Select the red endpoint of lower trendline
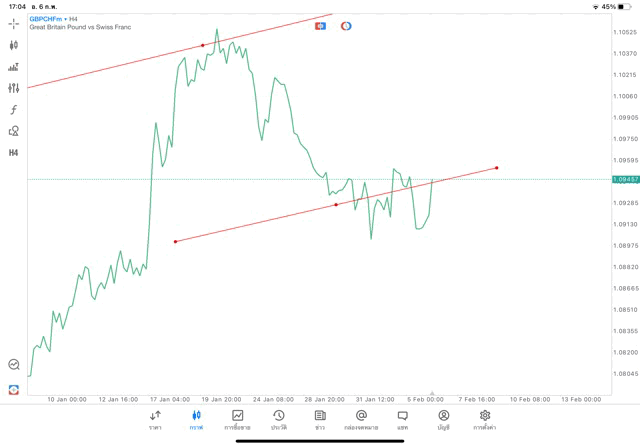Image resolution: width=640 pixels, height=447 pixels. click(496, 167)
